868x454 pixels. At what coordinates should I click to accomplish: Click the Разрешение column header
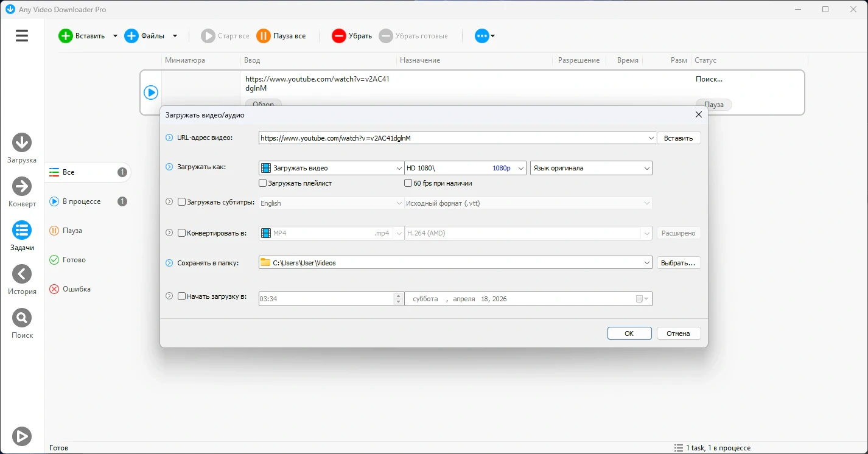click(x=579, y=60)
